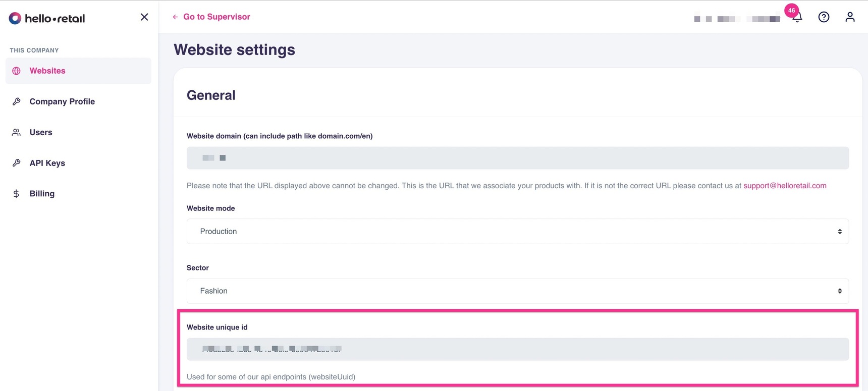The image size is (868, 391).
Task: Open the help question mark icon
Action: tap(824, 17)
